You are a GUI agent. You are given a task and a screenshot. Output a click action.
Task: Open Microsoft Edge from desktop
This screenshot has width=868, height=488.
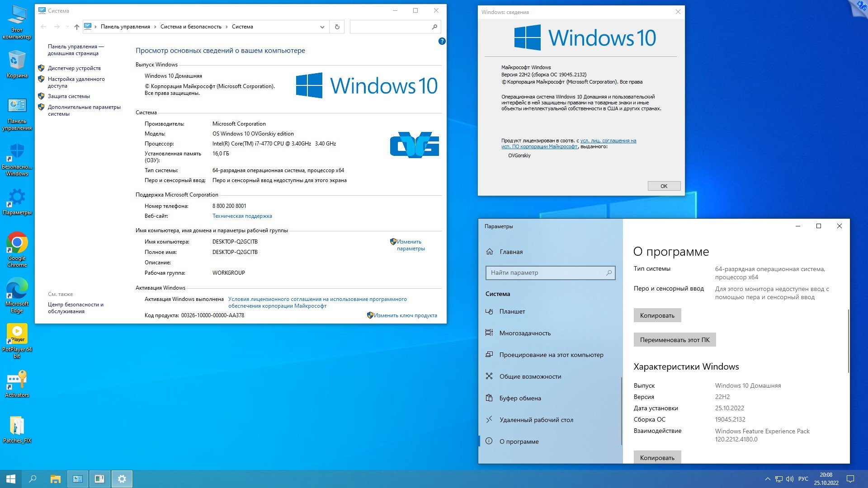click(x=16, y=291)
